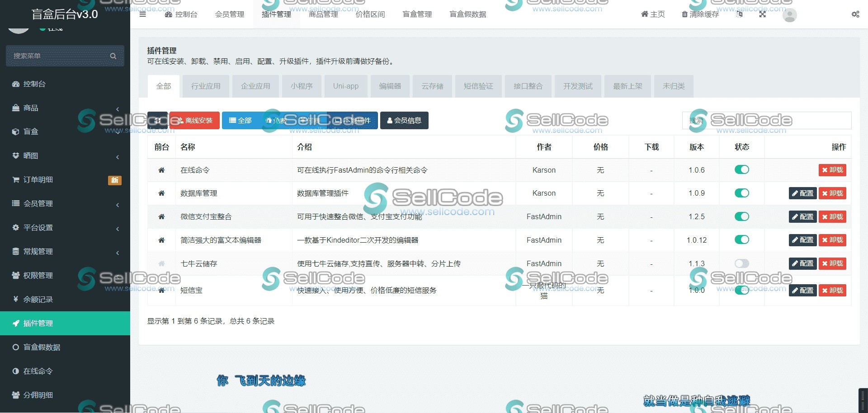The width and height of the screenshot is (868, 413).
Task: Open settings via the gears icon top right
Action: [855, 14]
